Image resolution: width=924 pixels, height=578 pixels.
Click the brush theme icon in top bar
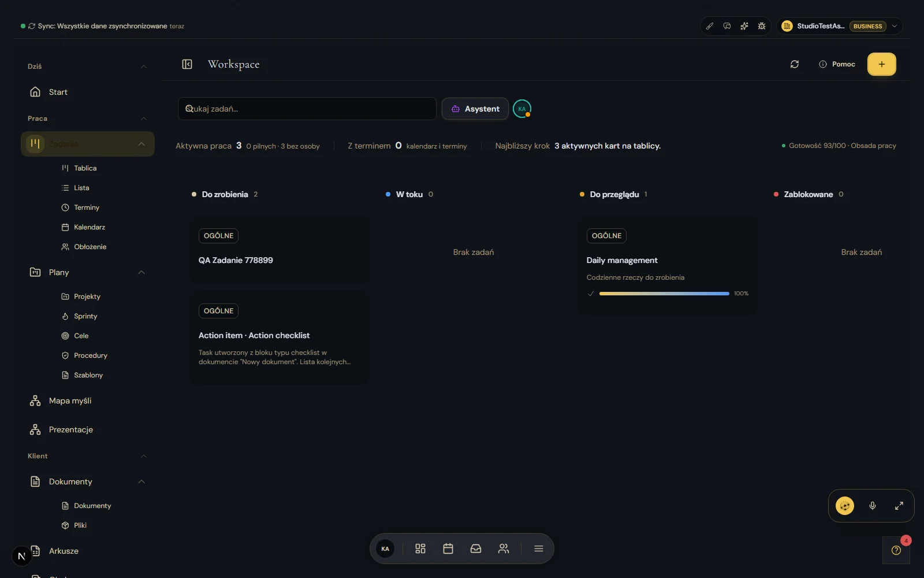(710, 26)
